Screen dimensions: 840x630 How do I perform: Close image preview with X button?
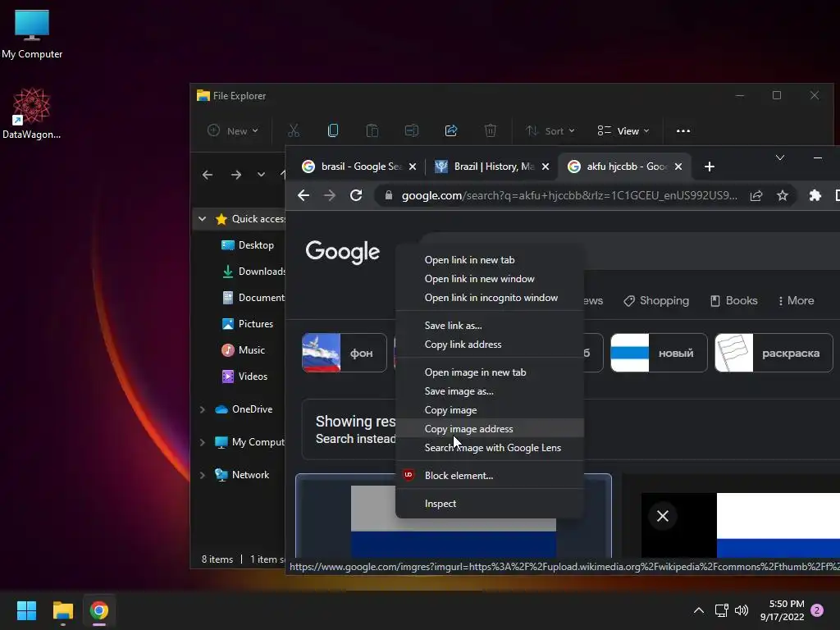coord(663,516)
